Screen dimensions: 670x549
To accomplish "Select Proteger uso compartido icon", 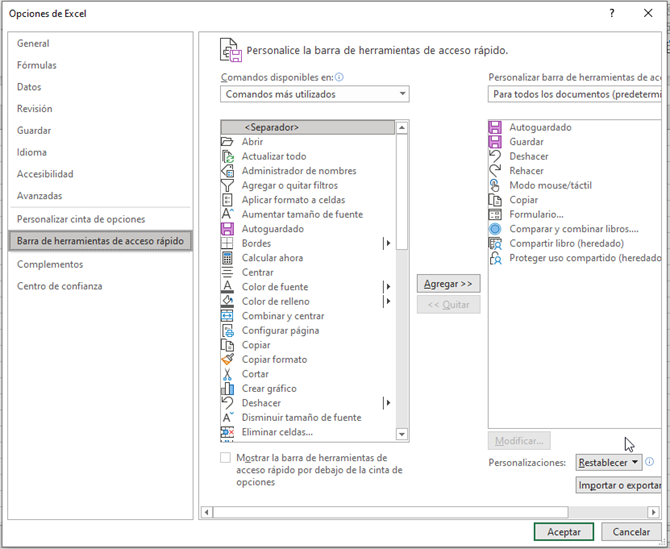I will [x=495, y=258].
